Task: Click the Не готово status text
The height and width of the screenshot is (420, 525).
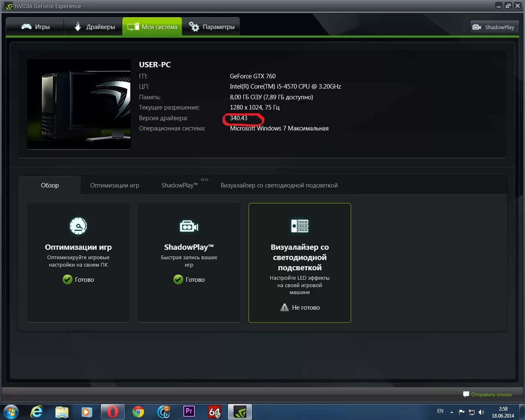Action: pyautogui.click(x=306, y=307)
